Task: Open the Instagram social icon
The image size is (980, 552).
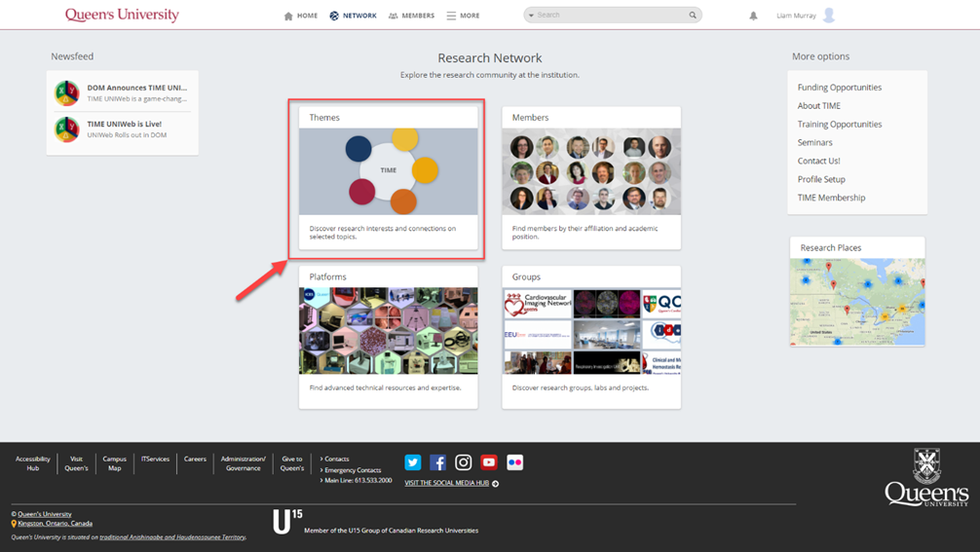Action: (x=464, y=462)
